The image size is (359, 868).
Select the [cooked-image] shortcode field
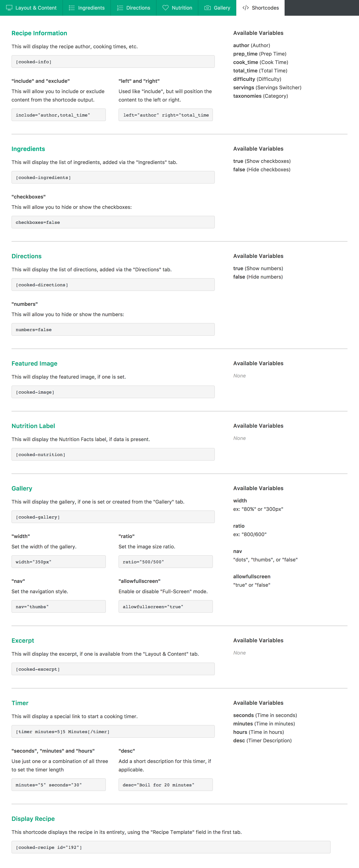[113, 392]
